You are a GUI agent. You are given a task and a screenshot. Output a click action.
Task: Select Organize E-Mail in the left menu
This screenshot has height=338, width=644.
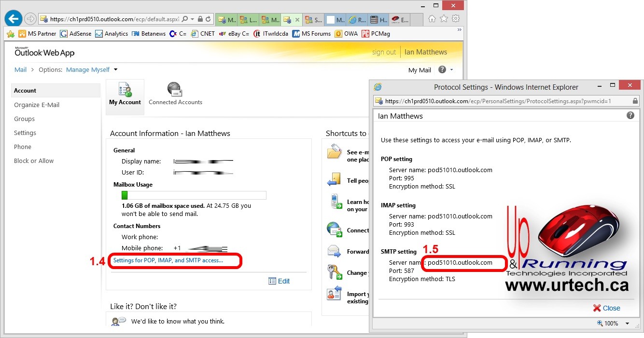37,105
